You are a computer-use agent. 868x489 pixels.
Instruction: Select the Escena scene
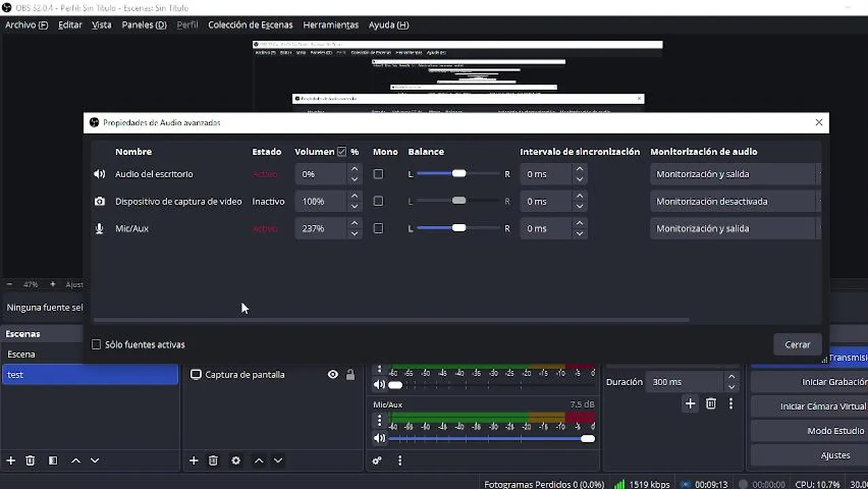pyautogui.click(x=90, y=354)
